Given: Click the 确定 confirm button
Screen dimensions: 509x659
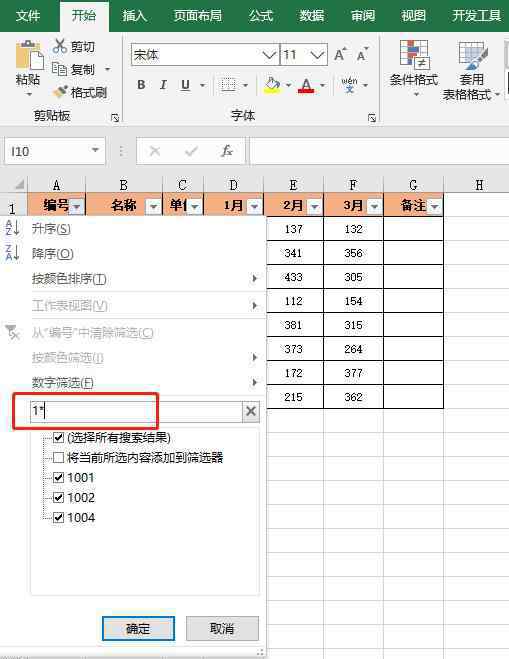Looking at the screenshot, I should [138, 628].
